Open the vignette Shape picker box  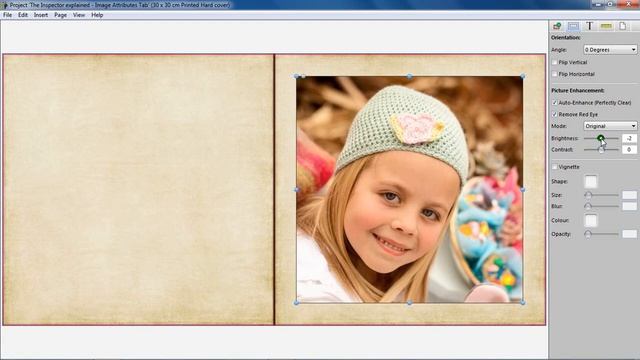coord(591,182)
